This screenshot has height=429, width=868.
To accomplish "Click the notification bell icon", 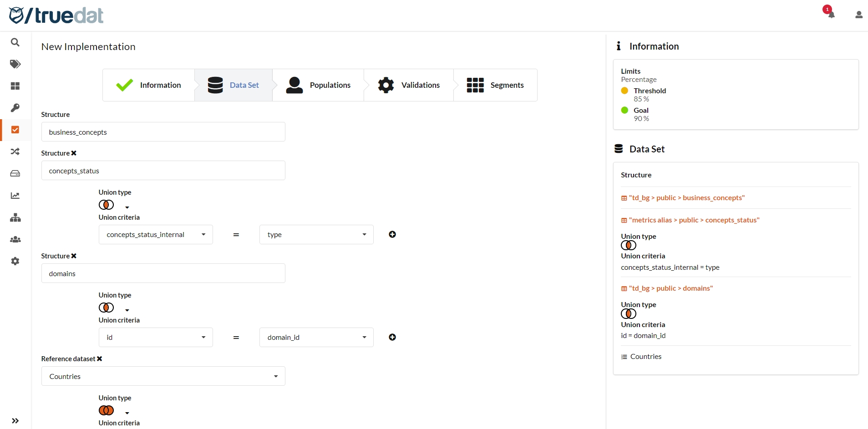I will 831,15.
